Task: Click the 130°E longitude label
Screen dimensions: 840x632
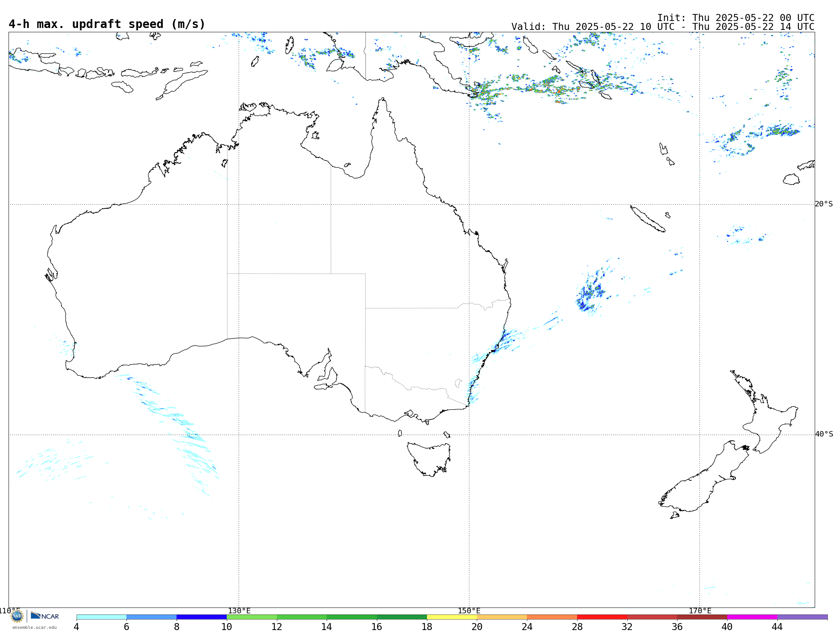Action: click(239, 611)
